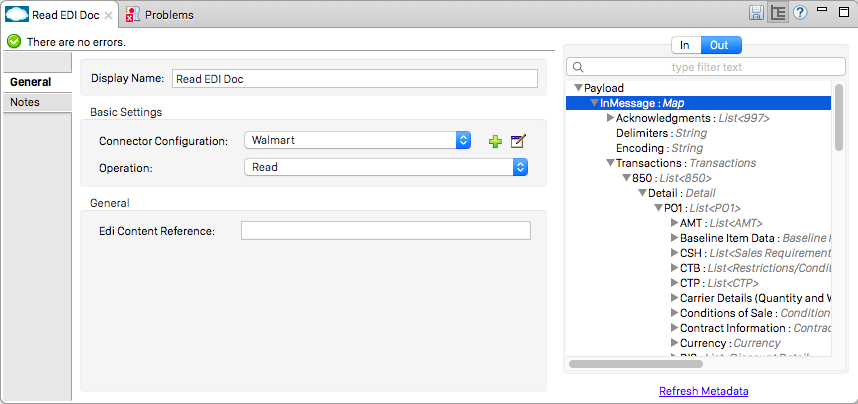Click the save icon in the top toolbar
Image resolution: width=858 pixels, height=404 pixels.
[757, 13]
